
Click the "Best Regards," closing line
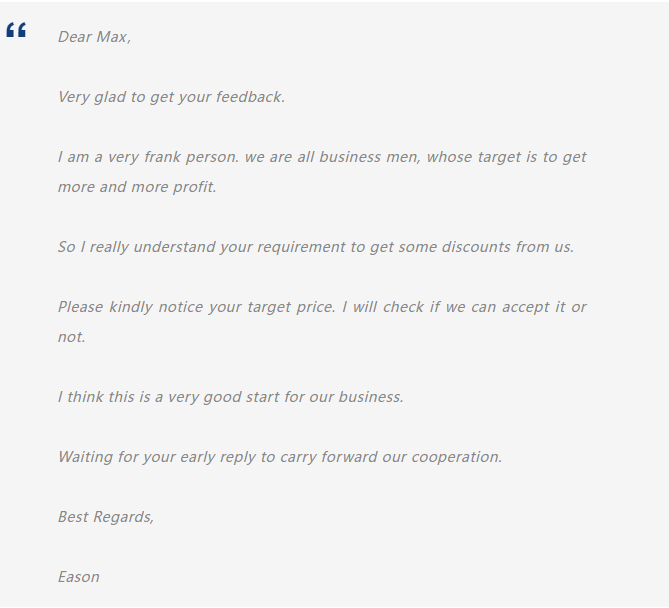click(106, 517)
